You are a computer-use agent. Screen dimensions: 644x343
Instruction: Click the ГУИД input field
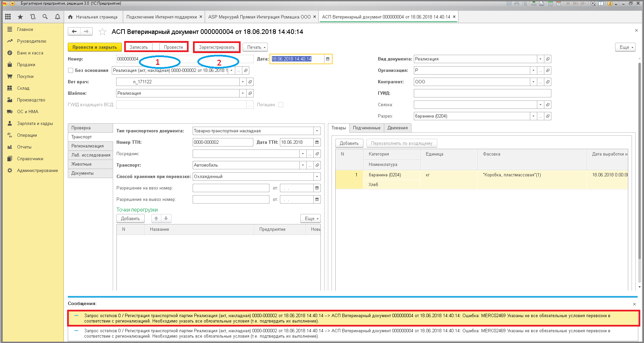coord(482,93)
